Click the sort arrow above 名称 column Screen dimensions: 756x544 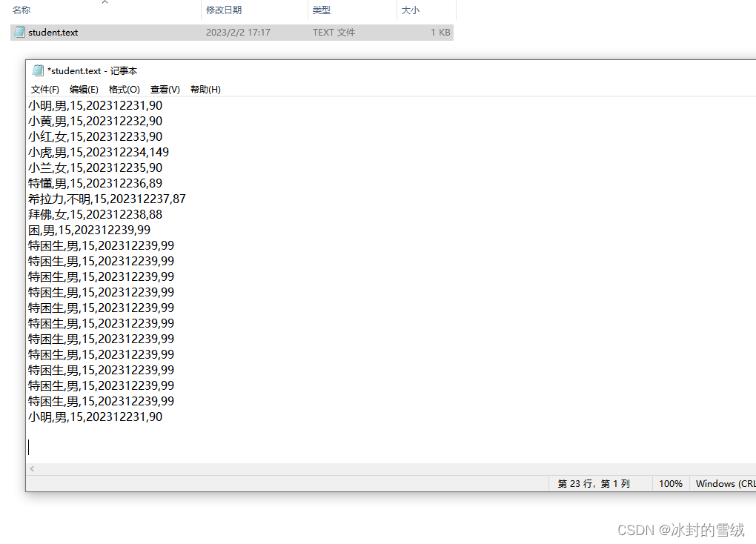point(105,2)
